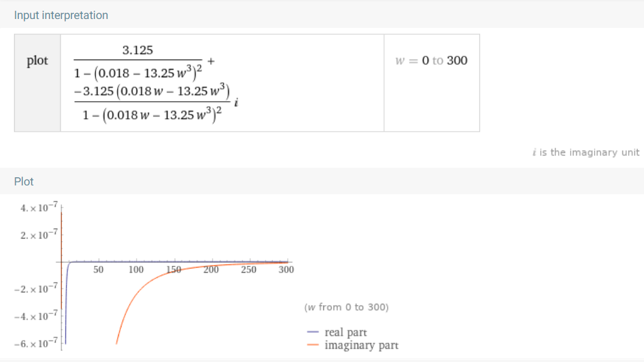This screenshot has width=644, height=362.
Task: Click the Plot section heading
Action: (x=24, y=182)
